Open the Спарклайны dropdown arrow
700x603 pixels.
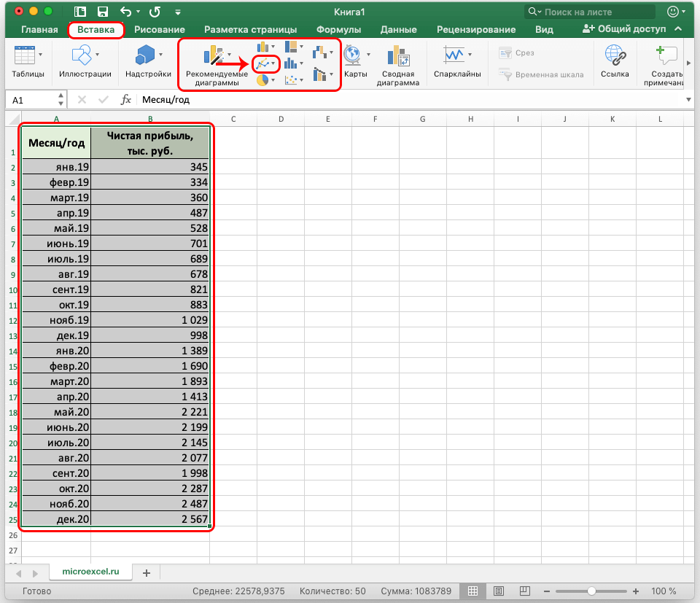click(470, 55)
